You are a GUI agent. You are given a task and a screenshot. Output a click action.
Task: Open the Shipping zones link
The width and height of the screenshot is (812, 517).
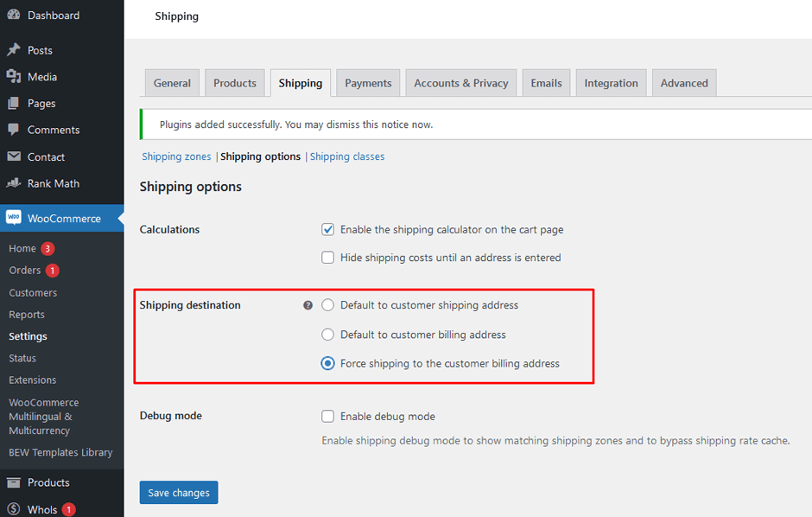click(175, 156)
